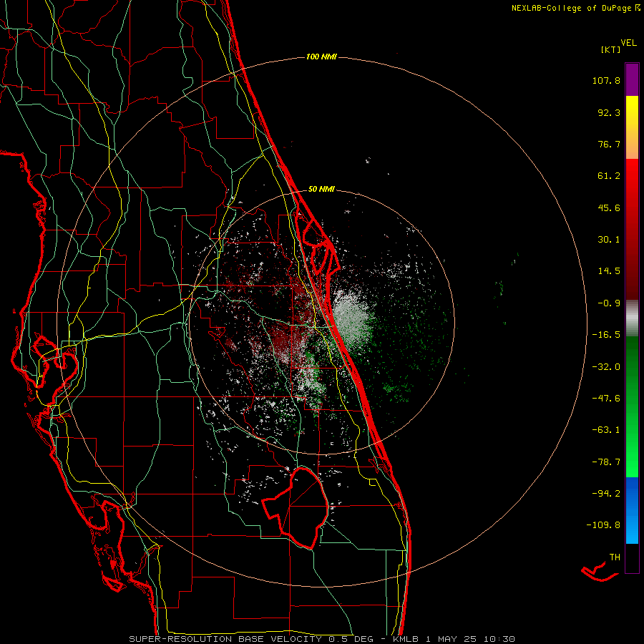This screenshot has width=644, height=644.
Task: Click the [KT] units label
Action: [x=610, y=49]
